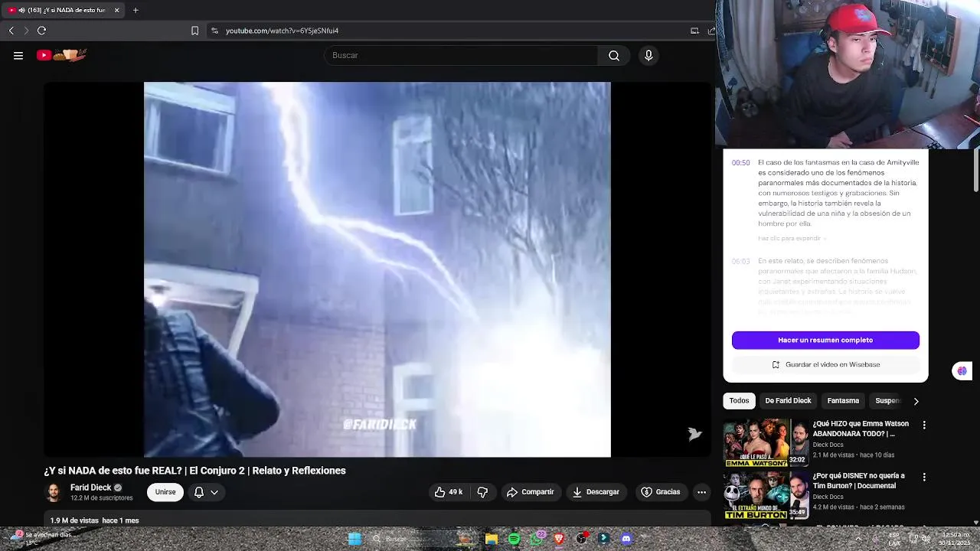Open more actions three-dot menu under video
980x551 pixels.
click(x=701, y=492)
